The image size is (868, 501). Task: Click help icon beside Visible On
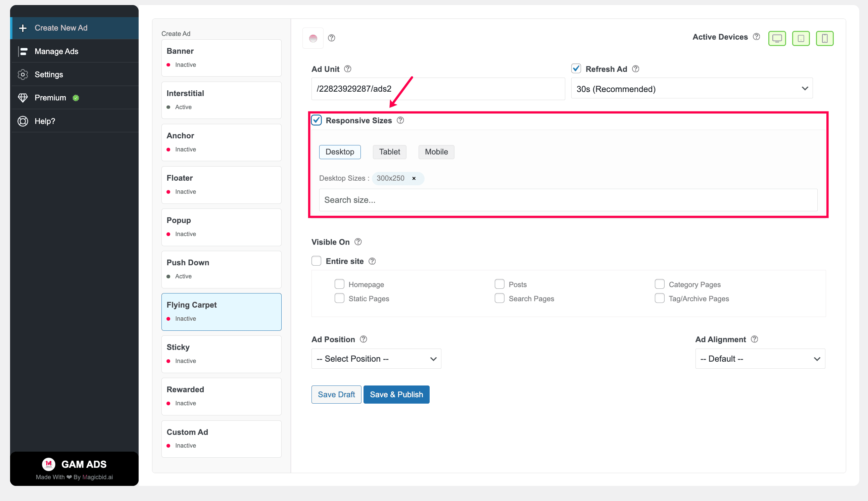click(358, 242)
